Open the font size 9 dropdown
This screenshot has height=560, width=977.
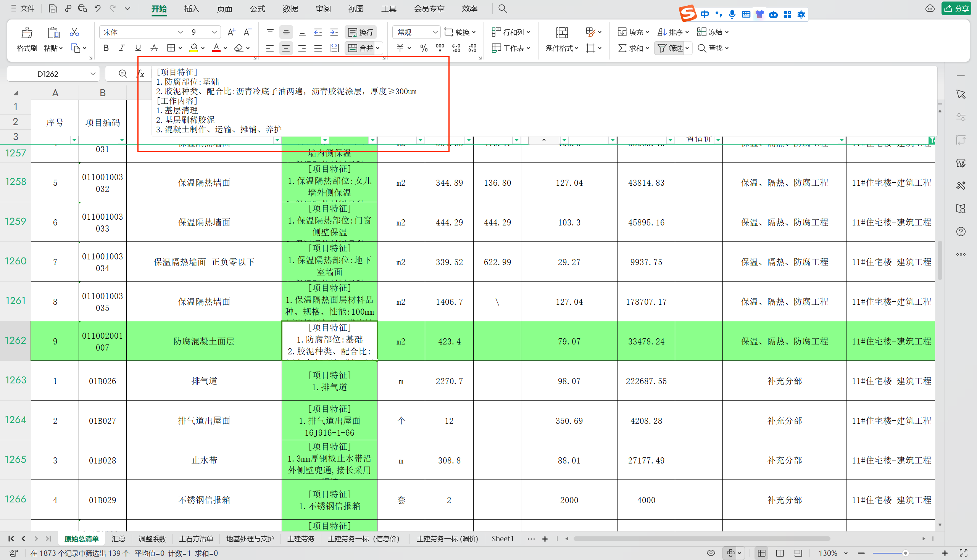(x=214, y=32)
